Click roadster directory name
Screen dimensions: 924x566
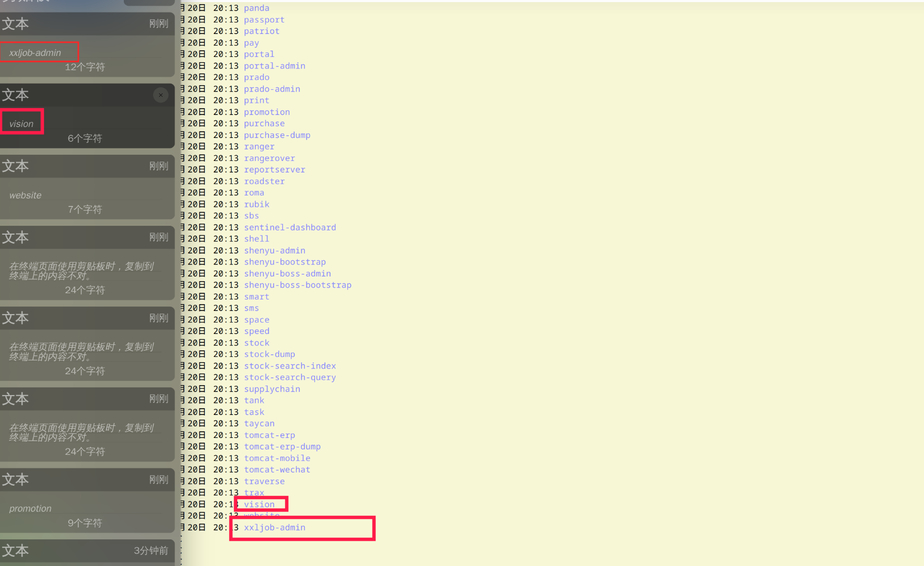tap(264, 181)
